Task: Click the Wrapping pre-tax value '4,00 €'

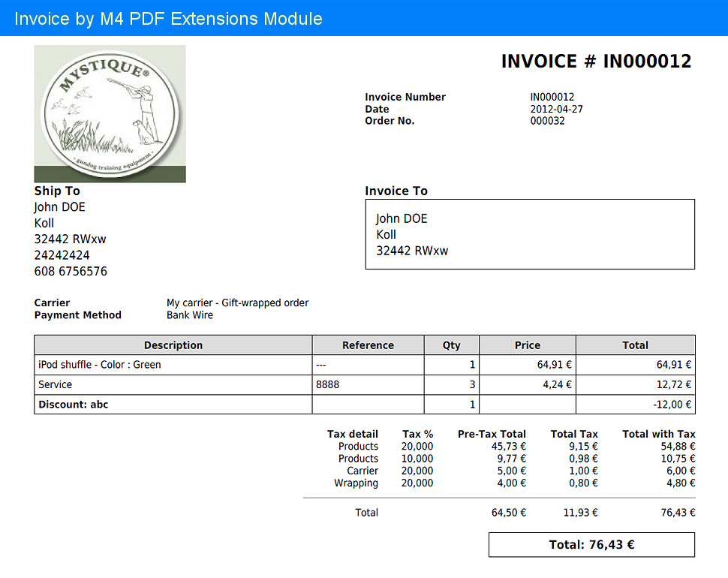Action: tap(512, 483)
